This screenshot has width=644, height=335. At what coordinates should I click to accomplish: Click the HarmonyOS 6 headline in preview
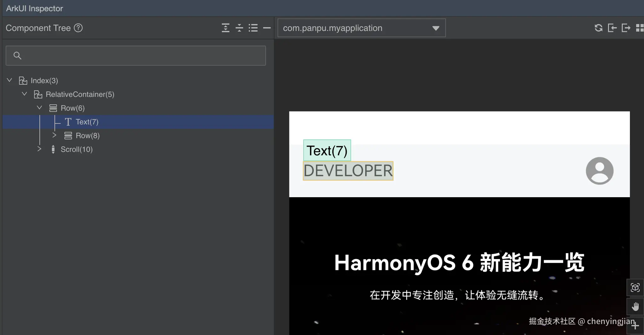coord(459,262)
